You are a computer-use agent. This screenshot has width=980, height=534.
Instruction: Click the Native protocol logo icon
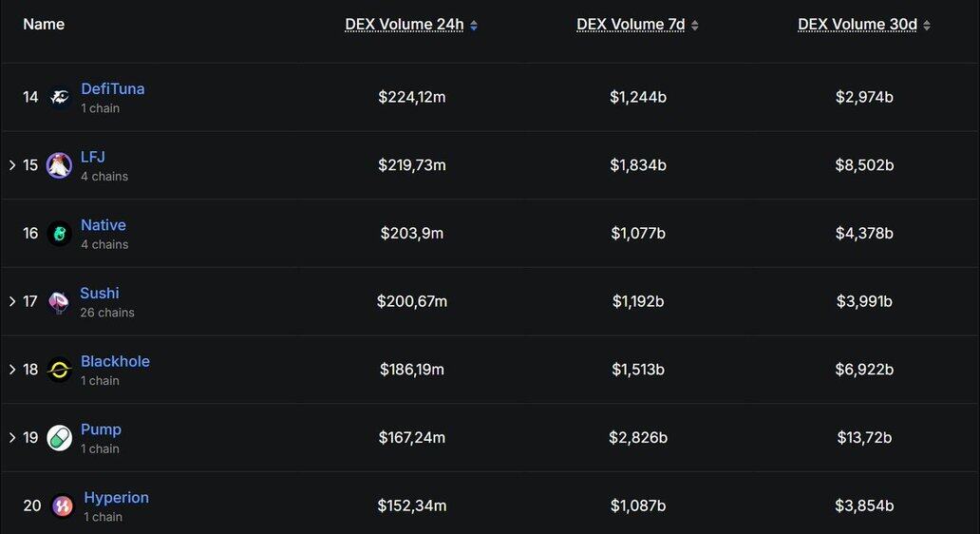(x=59, y=234)
